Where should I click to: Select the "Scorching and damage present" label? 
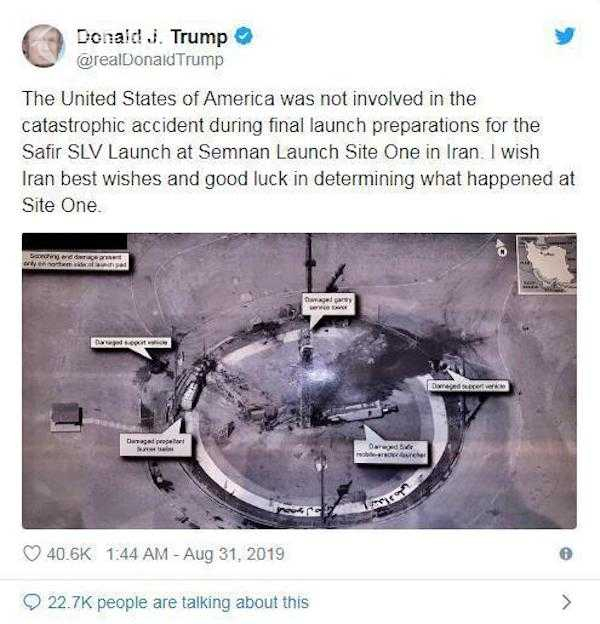pyautogui.click(x=76, y=261)
